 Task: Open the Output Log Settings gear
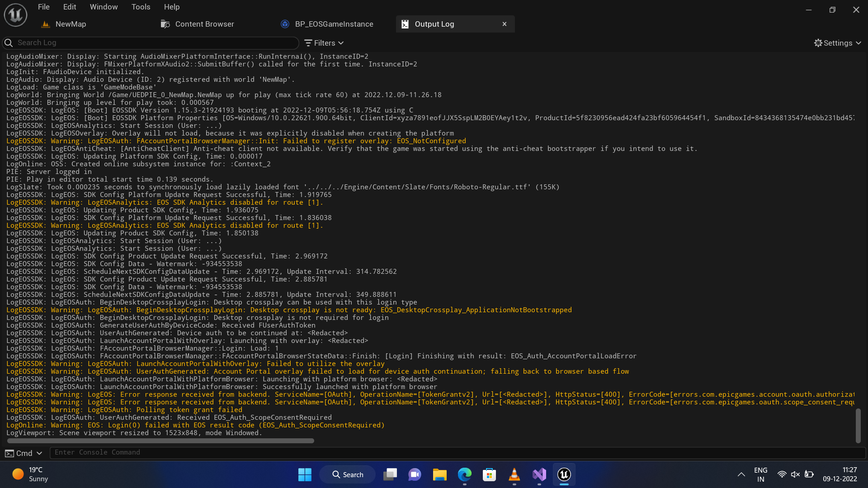point(818,43)
